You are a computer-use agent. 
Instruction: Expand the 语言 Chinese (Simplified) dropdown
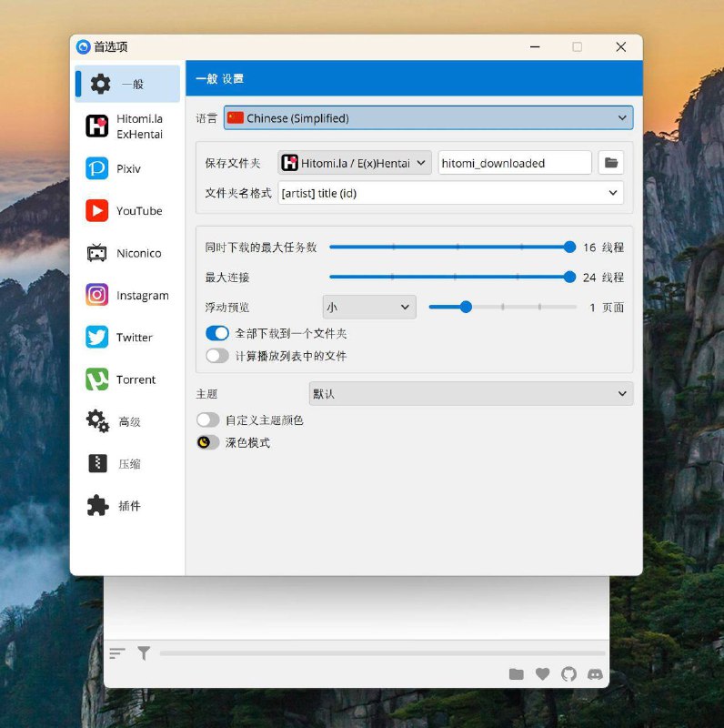click(427, 117)
